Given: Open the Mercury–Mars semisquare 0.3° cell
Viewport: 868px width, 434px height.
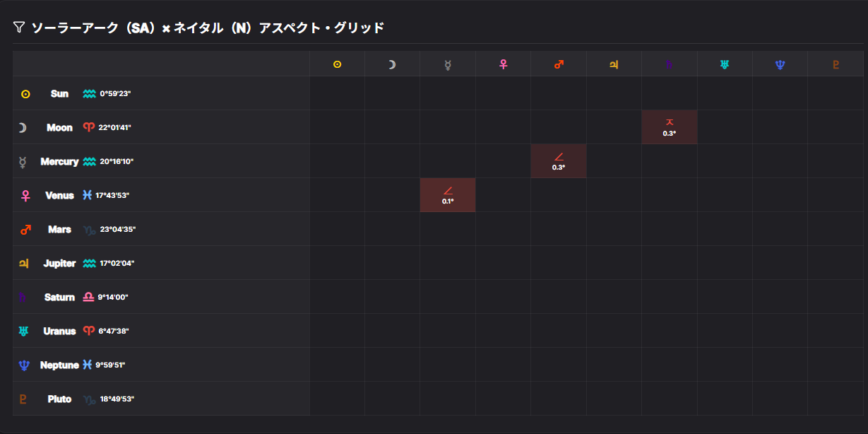Looking at the screenshot, I should click(x=559, y=161).
